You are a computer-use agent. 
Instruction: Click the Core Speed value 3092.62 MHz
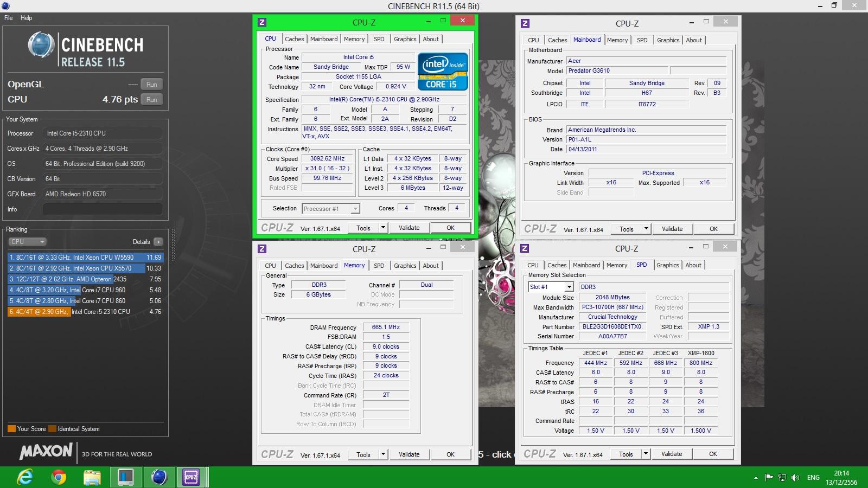tap(327, 159)
